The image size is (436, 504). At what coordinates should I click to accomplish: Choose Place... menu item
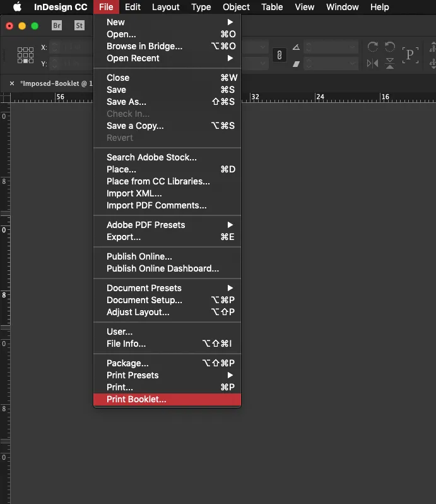pyautogui.click(x=167, y=169)
